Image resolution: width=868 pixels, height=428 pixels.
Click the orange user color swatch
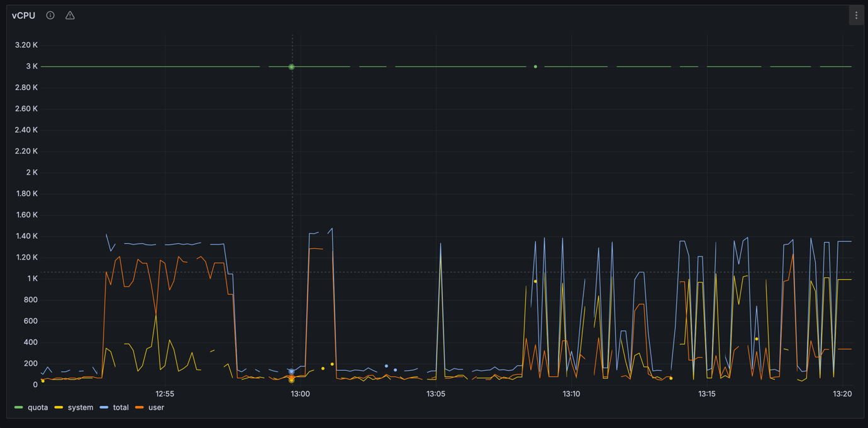pos(140,407)
